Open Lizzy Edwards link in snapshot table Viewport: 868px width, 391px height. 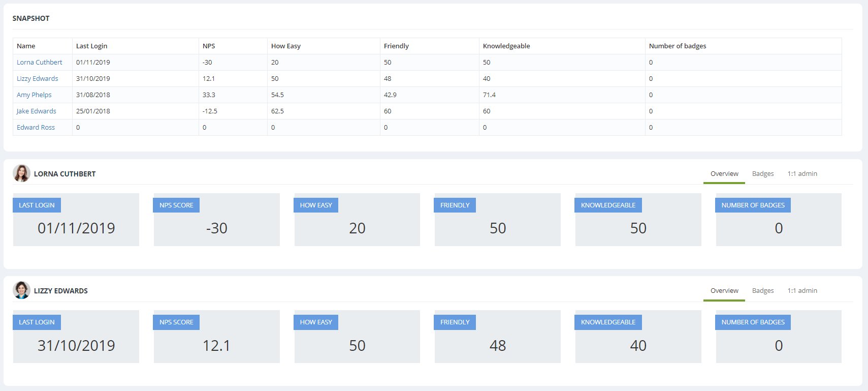pyautogui.click(x=38, y=78)
